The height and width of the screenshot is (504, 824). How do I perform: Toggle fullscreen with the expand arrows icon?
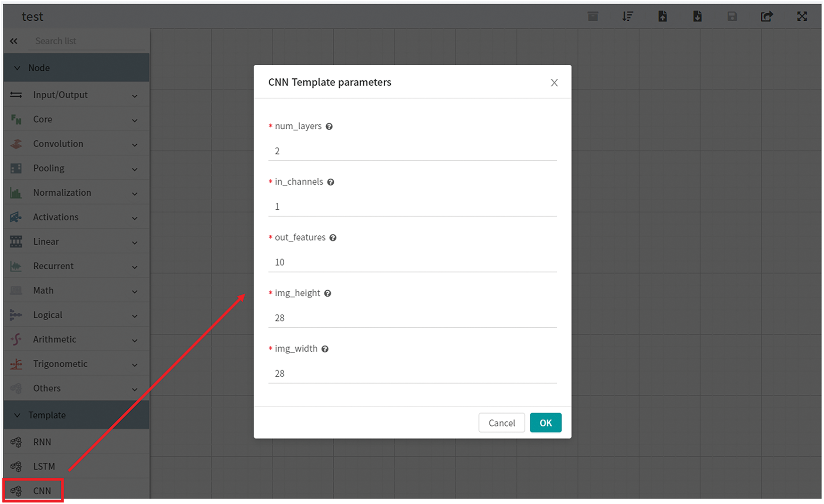point(802,17)
